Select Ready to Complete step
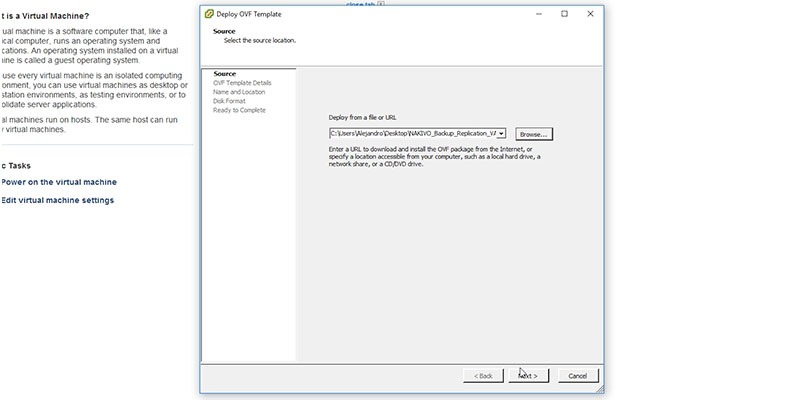The image size is (800, 400). tap(239, 110)
